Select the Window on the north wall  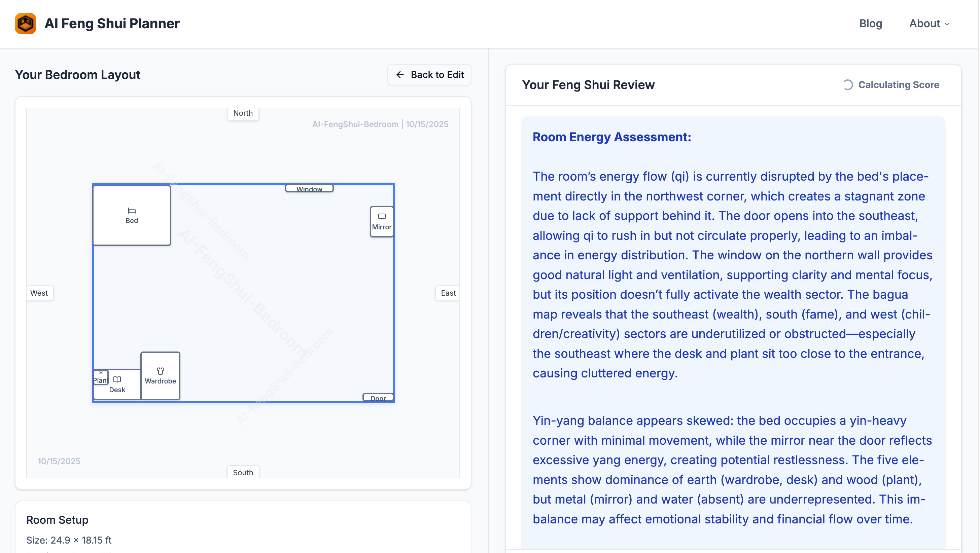pos(309,188)
